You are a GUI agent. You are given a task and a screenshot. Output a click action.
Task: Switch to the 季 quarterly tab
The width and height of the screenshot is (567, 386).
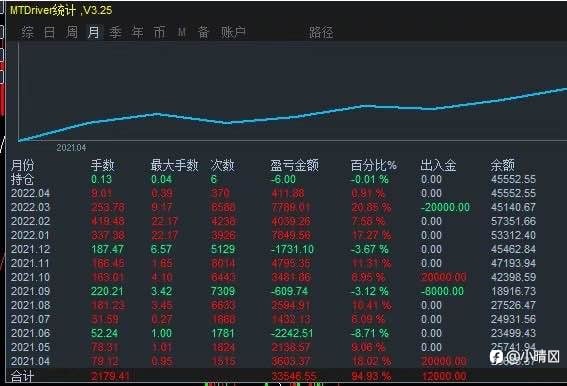pyautogui.click(x=115, y=33)
